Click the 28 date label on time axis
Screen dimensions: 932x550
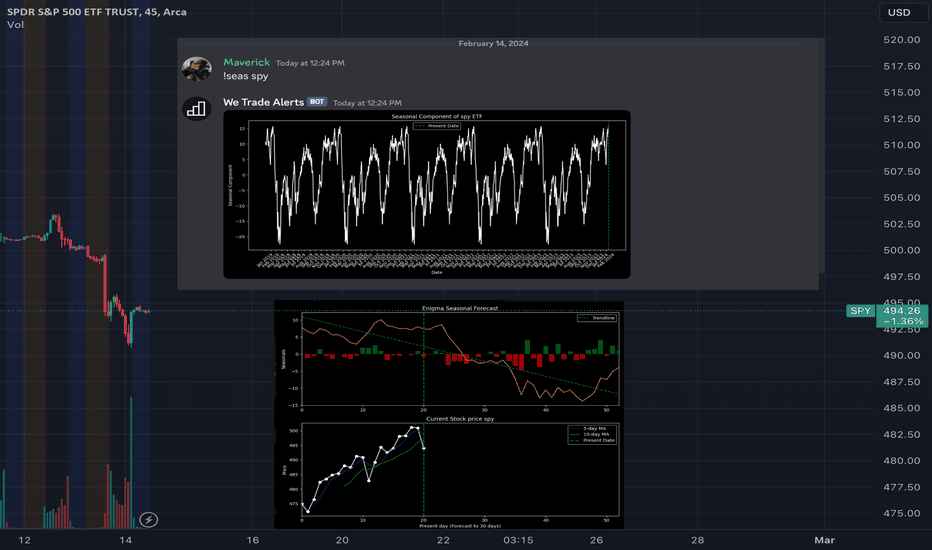pyautogui.click(x=697, y=540)
